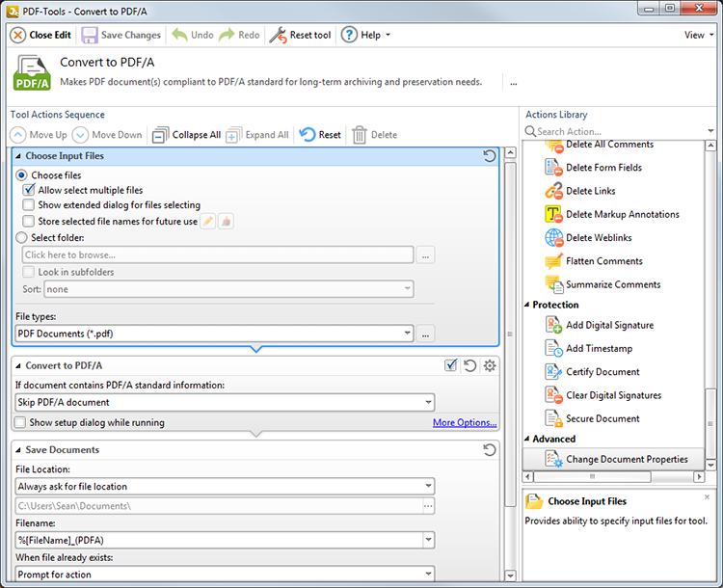This screenshot has width=723, height=588.
Task: Enable Show setup dialog while running
Action: (x=20, y=422)
